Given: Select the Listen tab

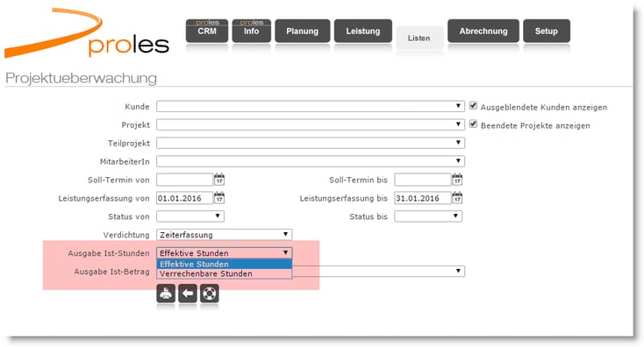Looking at the screenshot, I should pyautogui.click(x=419, y=38).
